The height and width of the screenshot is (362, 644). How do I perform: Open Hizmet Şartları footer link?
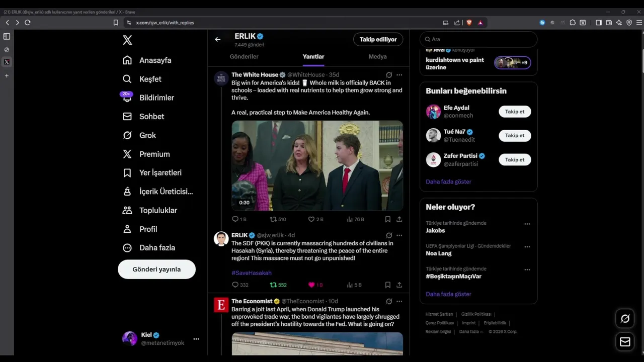point(439,314)
